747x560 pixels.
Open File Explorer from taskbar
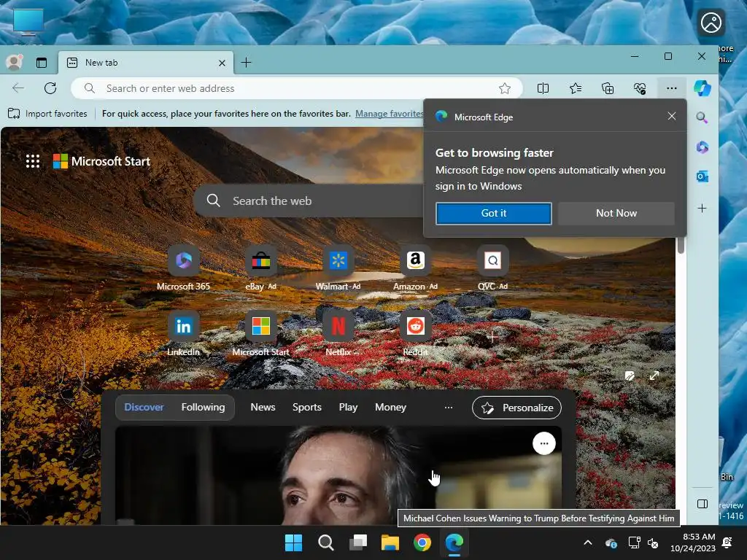(x=390, y=542)
